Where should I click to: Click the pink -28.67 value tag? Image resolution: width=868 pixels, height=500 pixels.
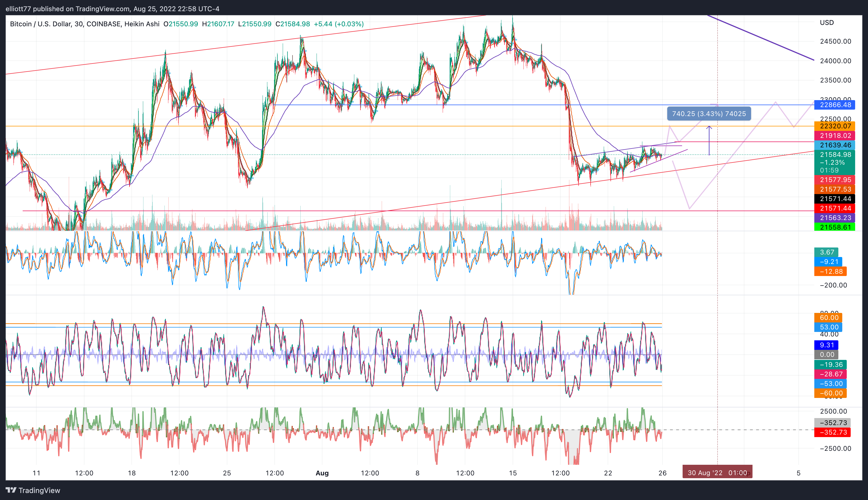pyautogui.click(x=830, y=374)
